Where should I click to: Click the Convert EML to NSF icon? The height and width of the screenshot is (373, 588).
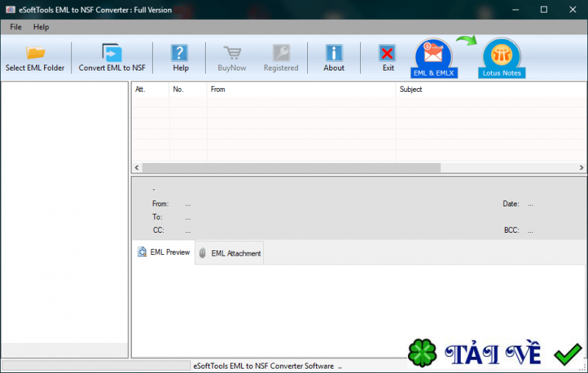coord(112,53)
